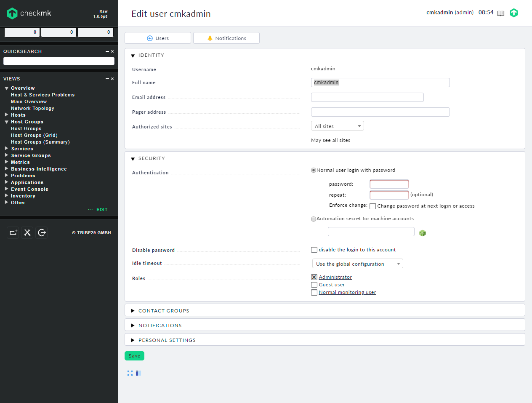Expand the Other tree item
The width and height of the screenshot is (532, 403).
[7, 202]
